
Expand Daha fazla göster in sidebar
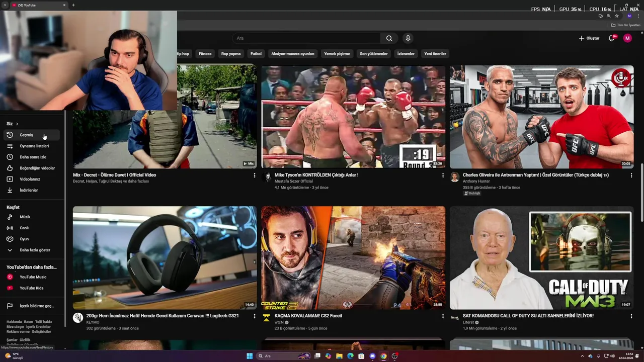[31, 250]
